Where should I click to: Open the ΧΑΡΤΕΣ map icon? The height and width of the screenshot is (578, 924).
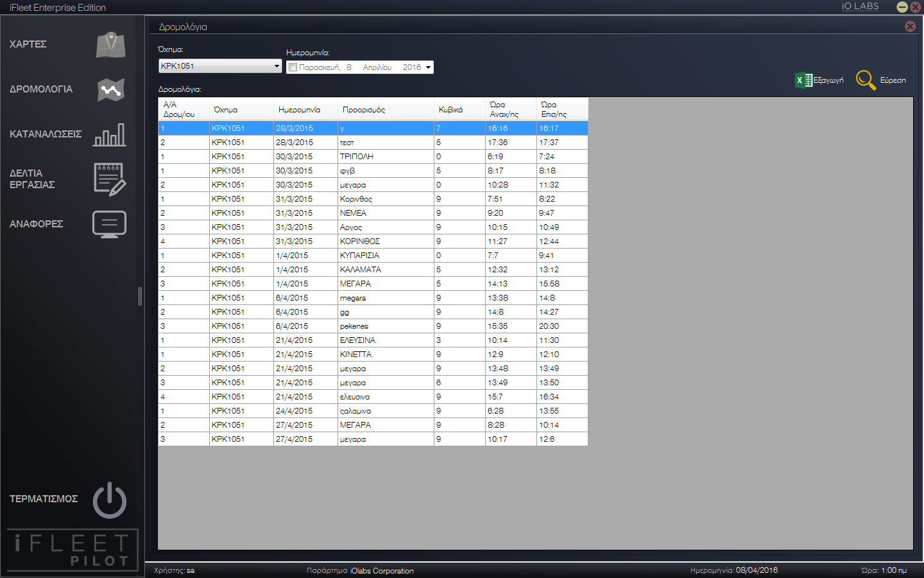[111, 44]
